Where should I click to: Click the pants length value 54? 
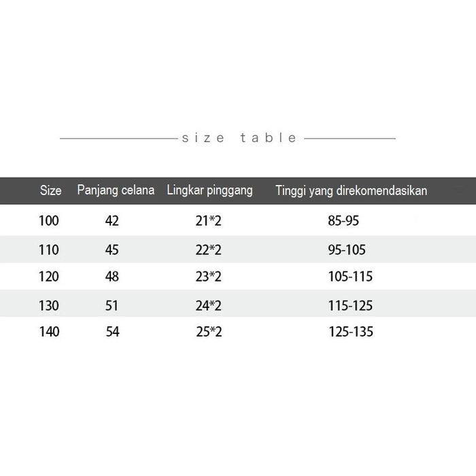coord(112,332)
